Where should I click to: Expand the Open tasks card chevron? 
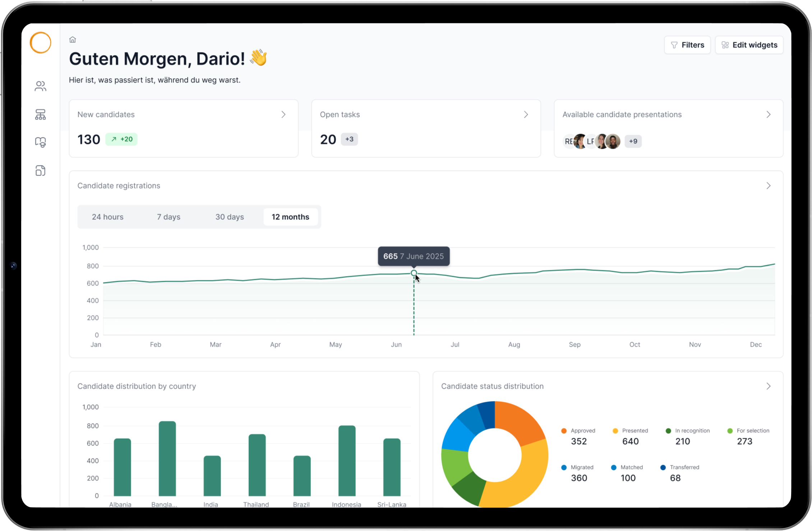526,115
